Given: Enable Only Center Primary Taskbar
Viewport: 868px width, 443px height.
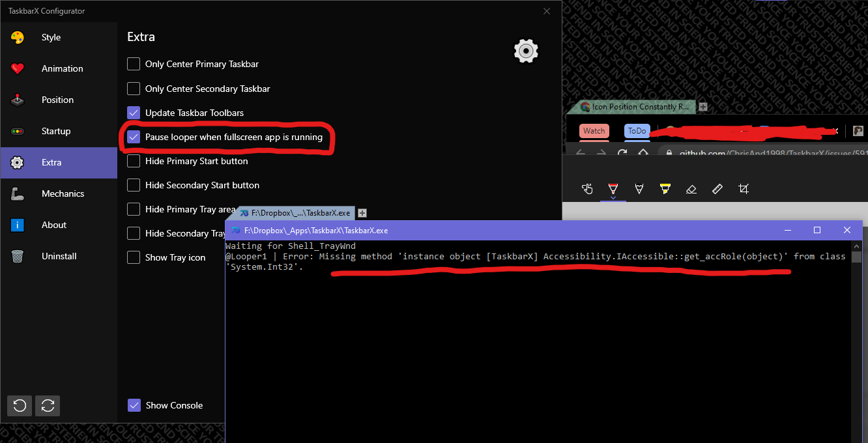Looking at the screenshot, I should (x=134, y=64).
